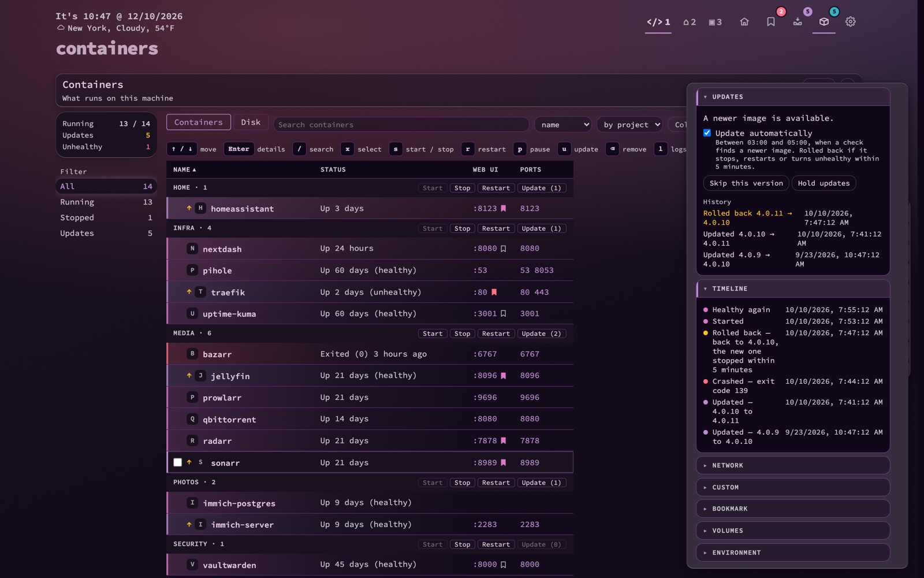
Task: Click the homeassistant web UI bookmark icon
Action: 503,209
